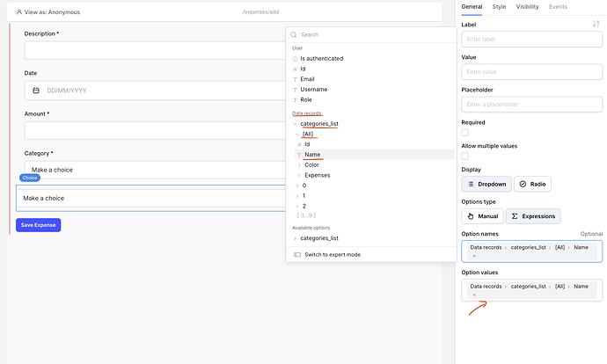Expand the Expenses item
The height and width of the screenshot is (364, 607).
(299, 175)
